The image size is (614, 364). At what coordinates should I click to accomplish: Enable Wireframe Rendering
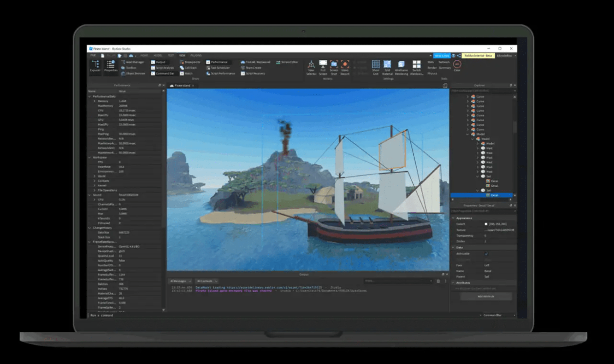click(401, 64)
